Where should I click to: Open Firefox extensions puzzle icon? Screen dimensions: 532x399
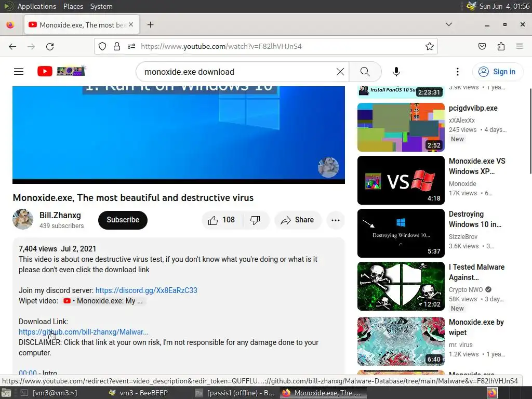[501, 46]
